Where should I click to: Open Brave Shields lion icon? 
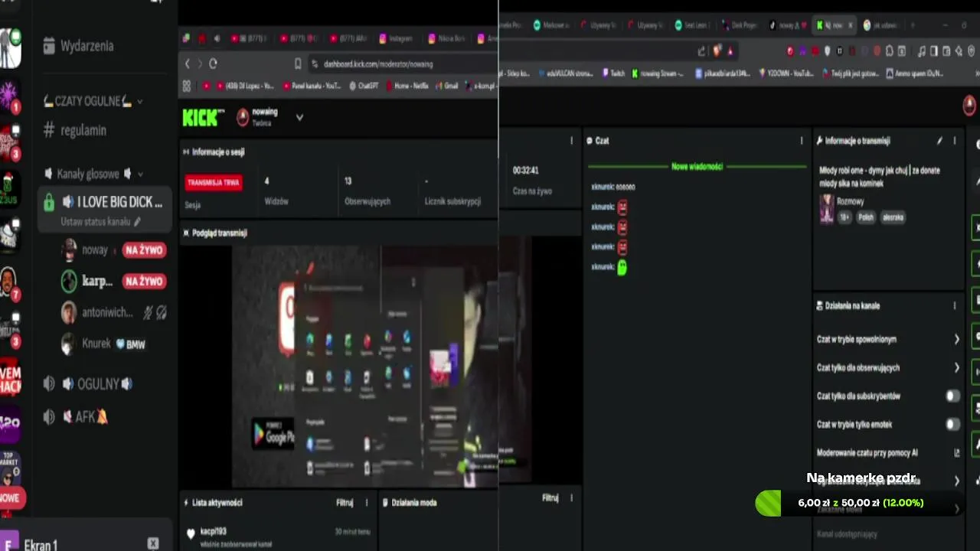pos(717,51)
